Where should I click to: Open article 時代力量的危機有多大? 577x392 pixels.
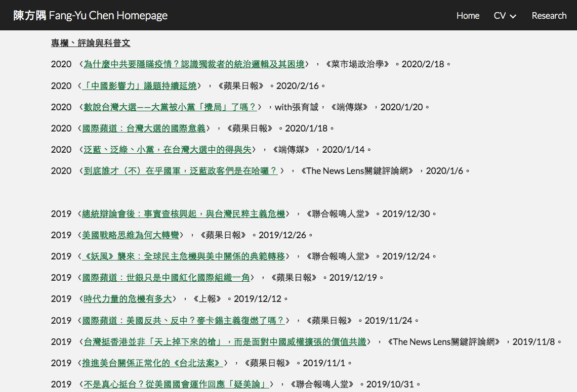(x=128, y=299)
